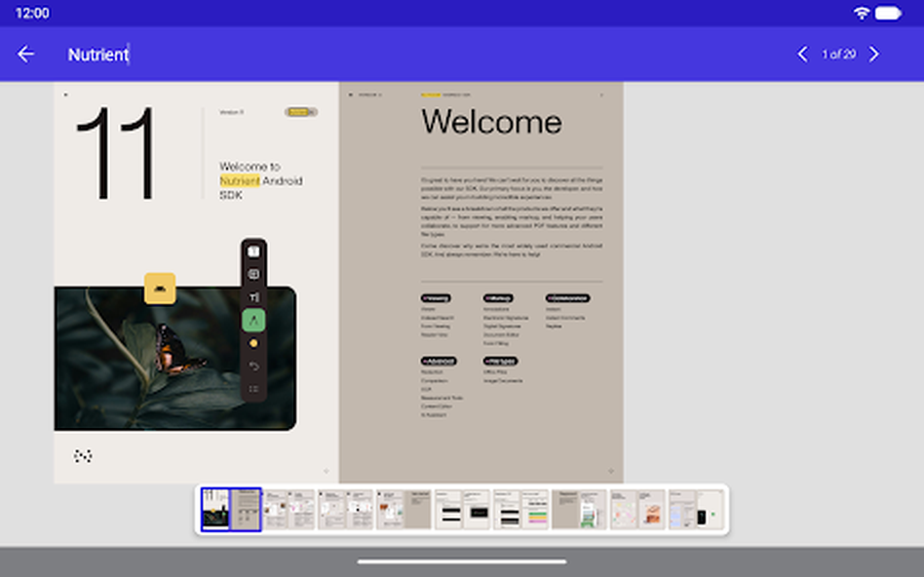Image resolution: width=924 pixels, height=577 pixels.
Task: Click the 'Measurement Tools' entry under Advanced
Action: click(442, 398)
